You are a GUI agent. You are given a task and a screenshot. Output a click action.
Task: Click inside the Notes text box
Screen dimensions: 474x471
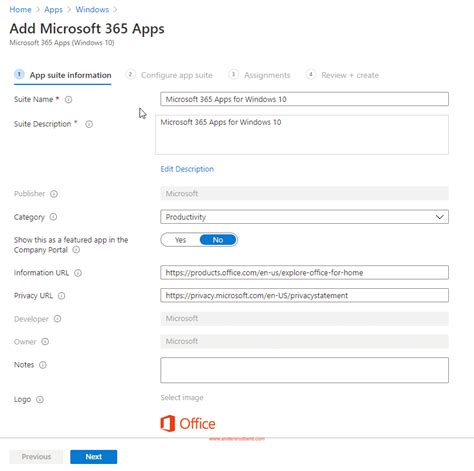point(304,370)
